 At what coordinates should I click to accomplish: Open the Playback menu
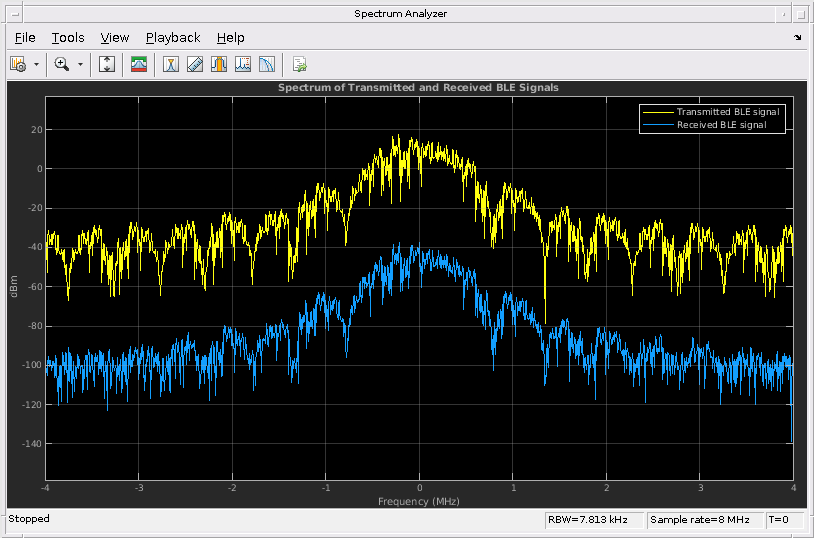[173, 38]
